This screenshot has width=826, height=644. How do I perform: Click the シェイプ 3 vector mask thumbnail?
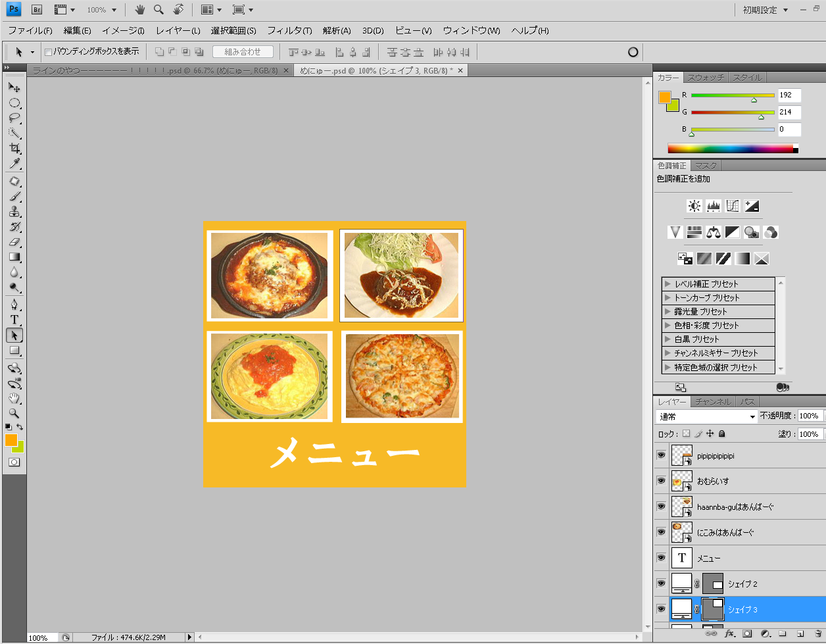pyautogui.click(x=713, y=609)
